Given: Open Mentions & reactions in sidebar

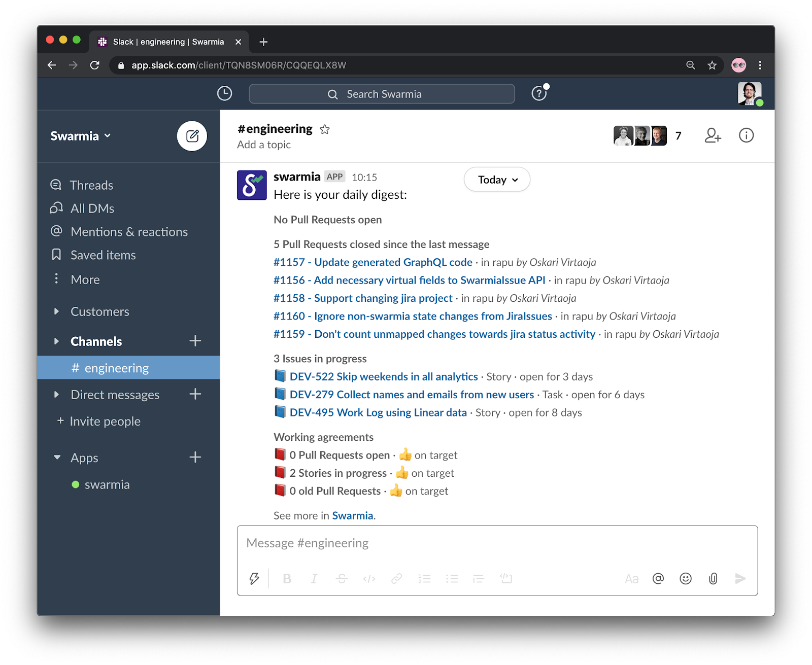Looking at the screenshot, I should [x=129, y=232].
